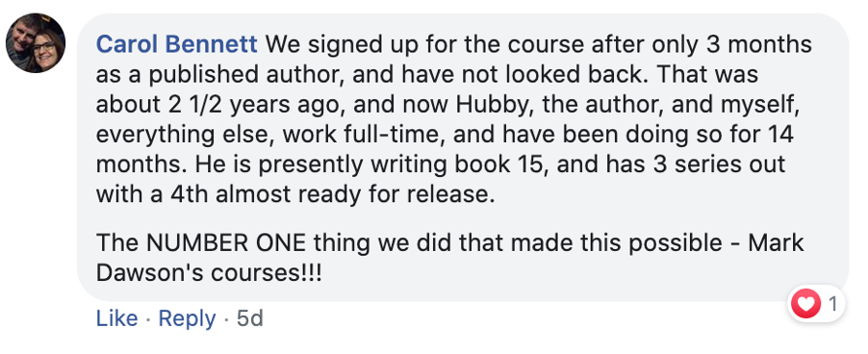
Task: Click the phrase 'signed up for the course'
Action: 447,45
